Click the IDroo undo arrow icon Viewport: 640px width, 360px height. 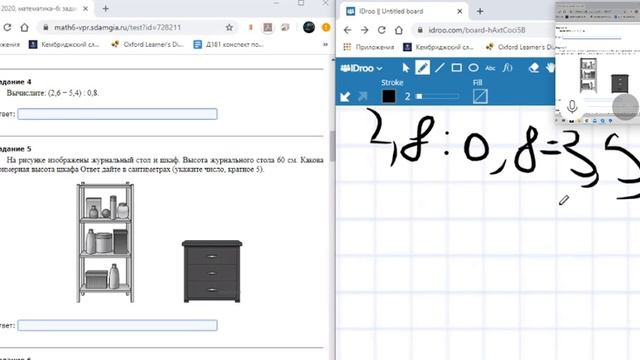(345, 96)
